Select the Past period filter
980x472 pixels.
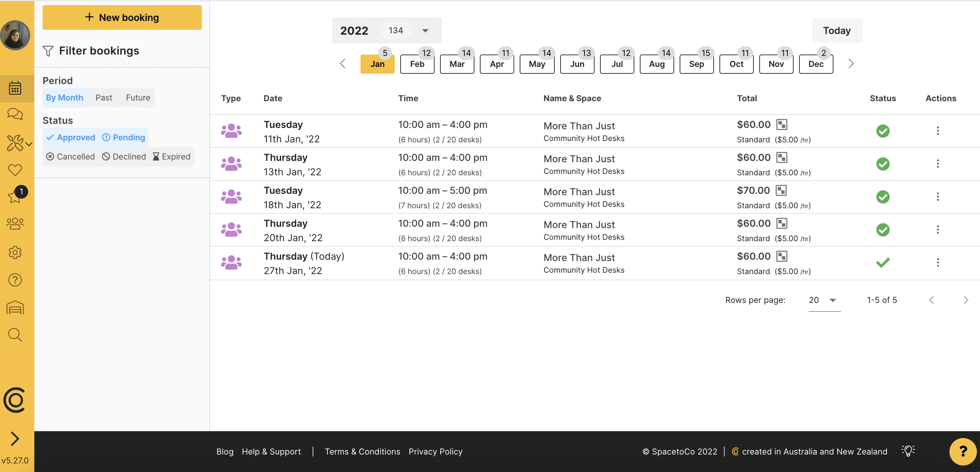(x=103, y=97)
